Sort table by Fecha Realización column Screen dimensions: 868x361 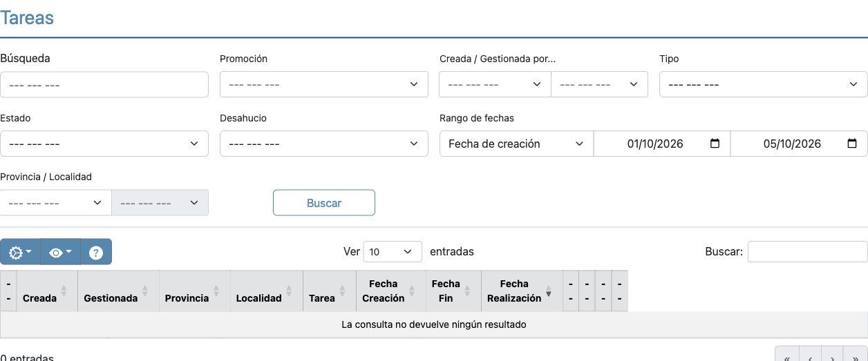point(521,291)
